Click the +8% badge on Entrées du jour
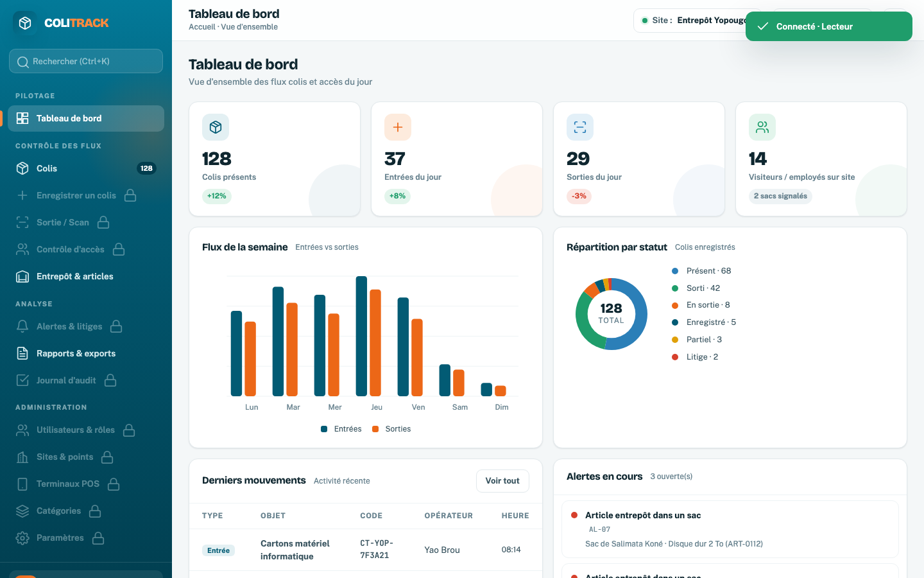The height and width of the screenshot is (578, 924). (x=397, y=196)
